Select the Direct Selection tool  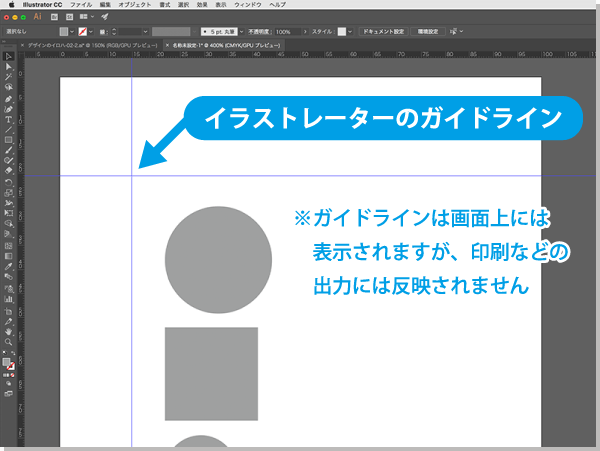[8, 67]
